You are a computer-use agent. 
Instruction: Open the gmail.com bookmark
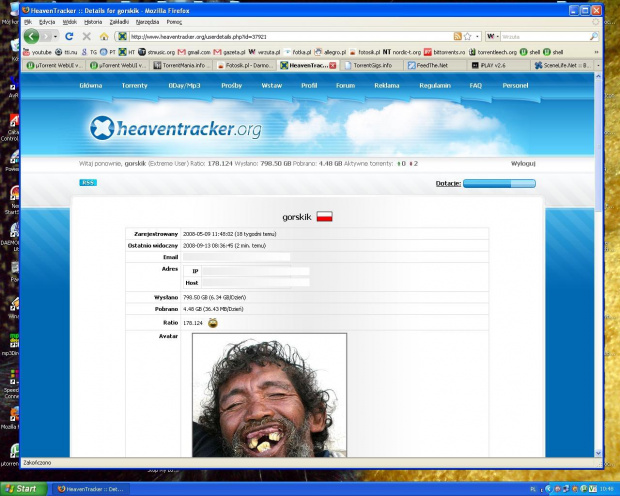point(194,52)
